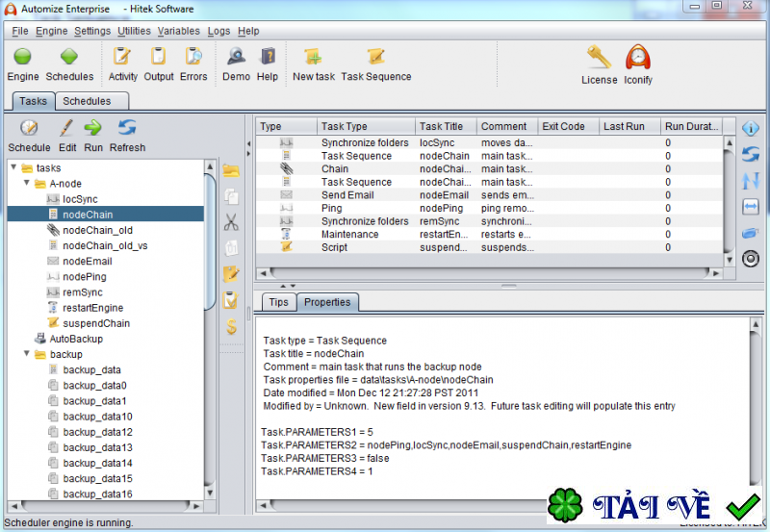
Task: Collapse the root tasks folder
Action: click(x=13, y=167)
